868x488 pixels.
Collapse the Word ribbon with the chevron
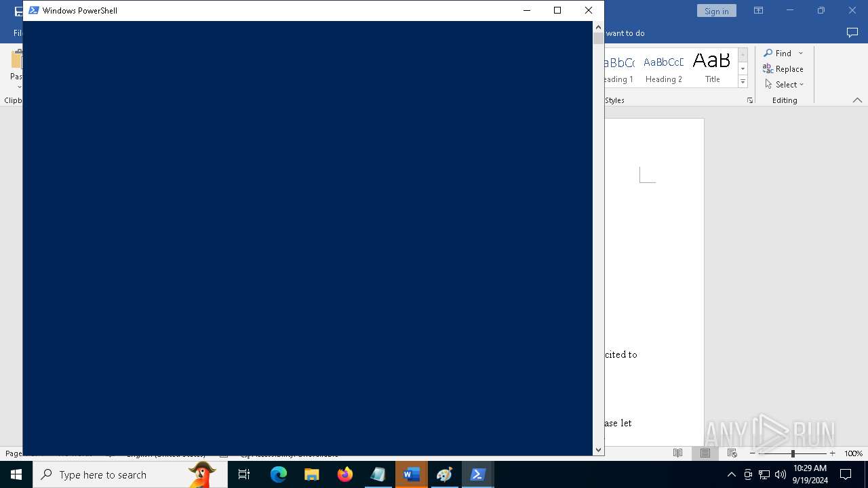(x=857, y=100)
